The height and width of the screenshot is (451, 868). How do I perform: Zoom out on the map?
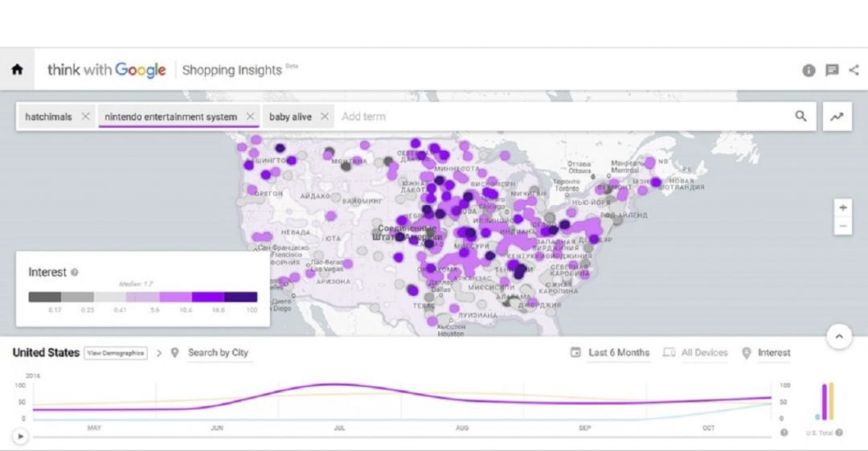point(842,226)
